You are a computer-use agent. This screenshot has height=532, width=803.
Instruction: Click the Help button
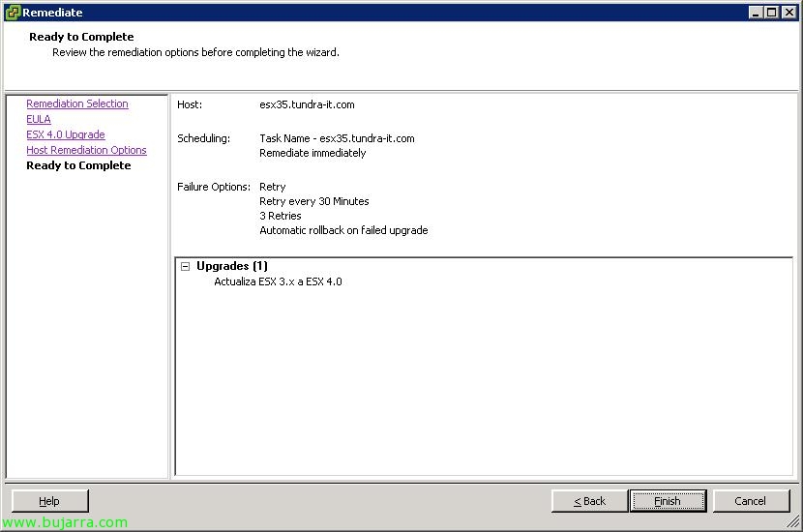tap(49, 501)
